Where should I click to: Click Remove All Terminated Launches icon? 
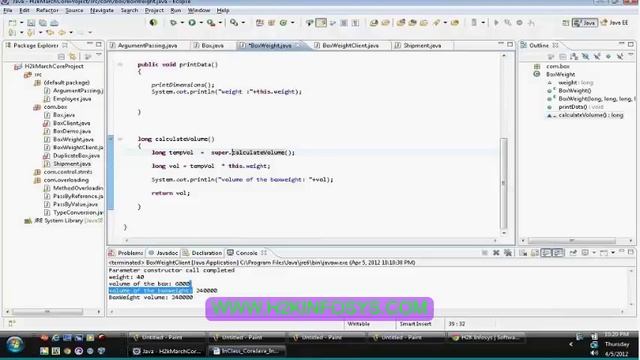[x=508, y=253]
